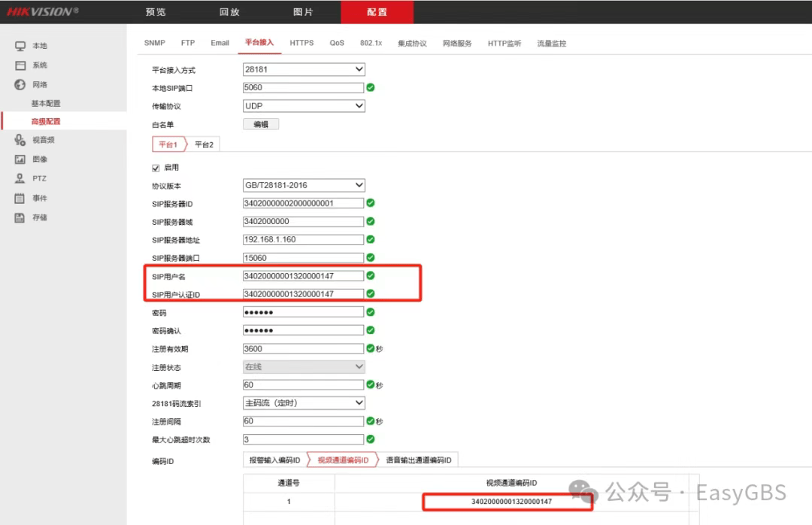The width and height of the screenshot is (812, 525).
Task: Expand the 28181码流索引 dropdown
Action: tap(304, 403)
